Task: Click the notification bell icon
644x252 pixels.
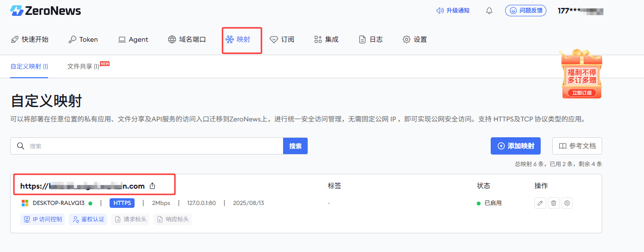Action: click(489, 11)
